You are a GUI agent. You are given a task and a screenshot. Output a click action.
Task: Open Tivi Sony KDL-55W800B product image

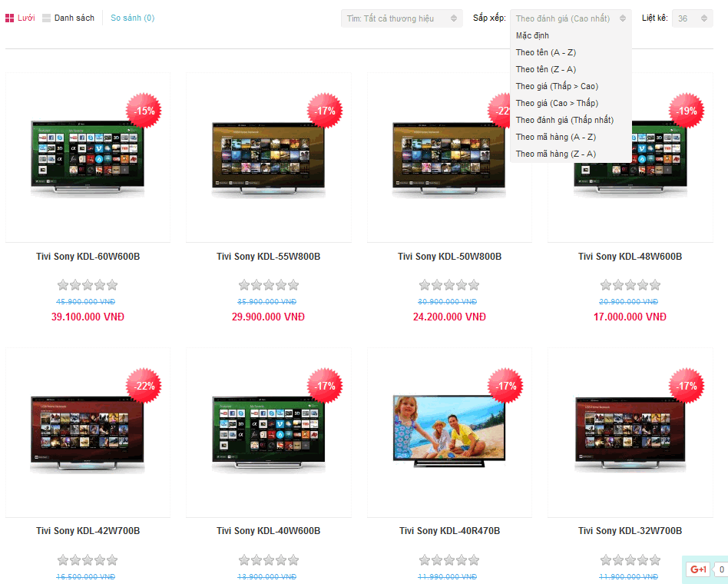[268, 158]
